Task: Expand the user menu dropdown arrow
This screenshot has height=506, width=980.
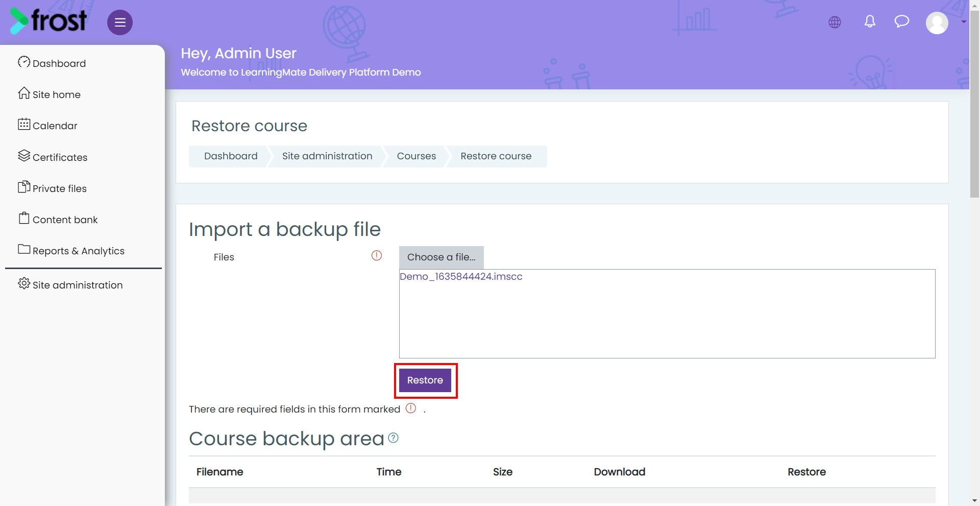Action: 964,22
